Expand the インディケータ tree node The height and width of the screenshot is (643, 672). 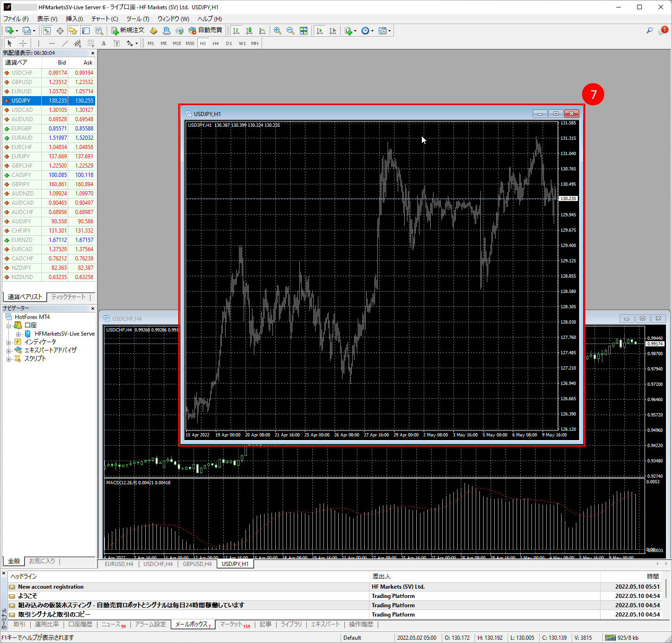[x=8, y=342]
